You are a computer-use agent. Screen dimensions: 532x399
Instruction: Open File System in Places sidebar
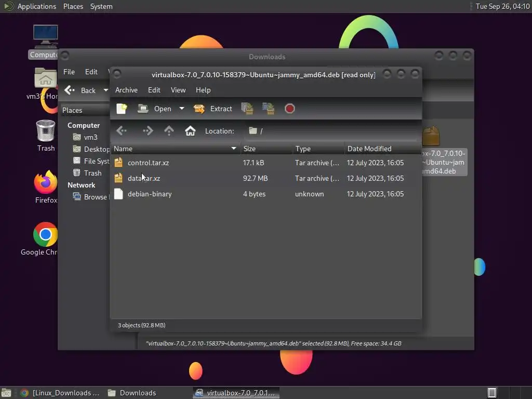91,161
